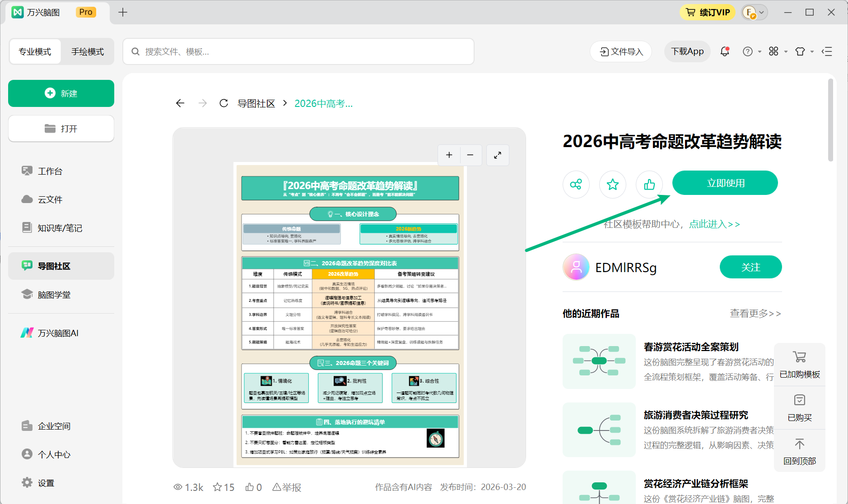Open 春游赏花活动全案策划 work

691,347
